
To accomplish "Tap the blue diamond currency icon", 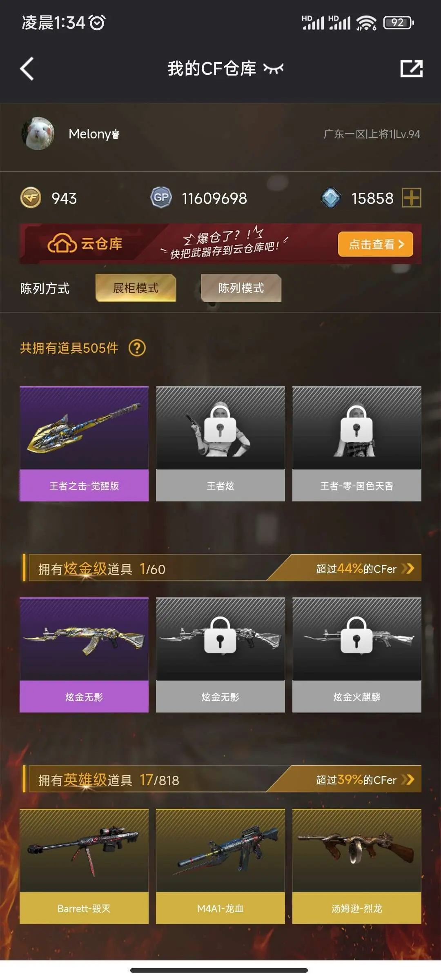I will pos(331,198).
